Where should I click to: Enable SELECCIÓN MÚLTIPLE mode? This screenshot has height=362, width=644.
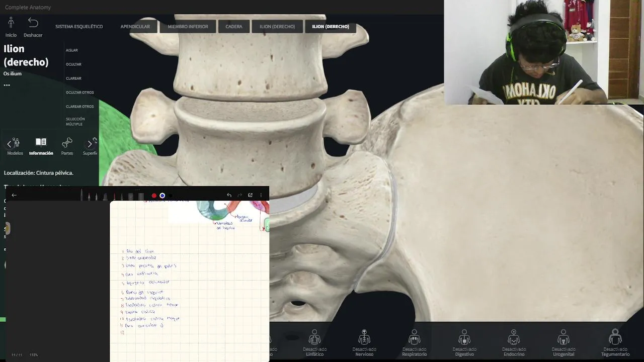pyautogui.click(x=75, y=122)
